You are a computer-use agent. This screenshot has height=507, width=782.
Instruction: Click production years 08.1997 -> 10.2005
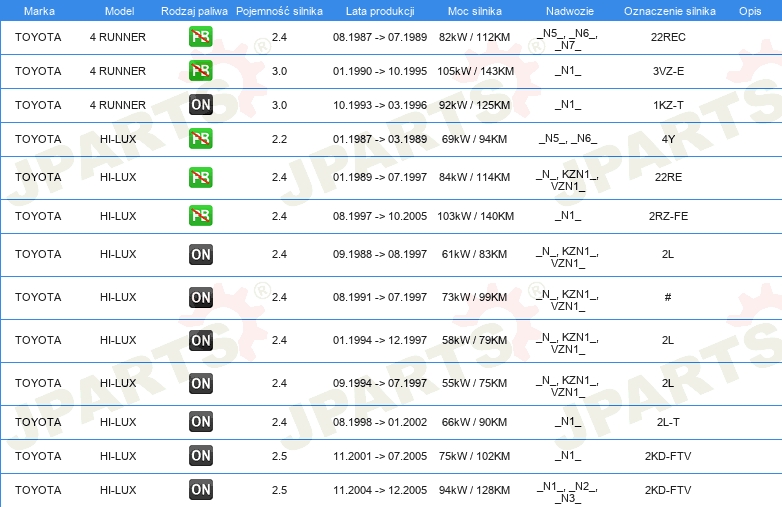380,216
